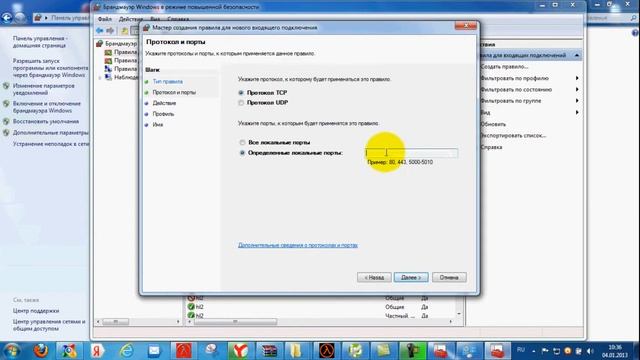Open the Windows Start menu orb
The width and height of the screenshot is (640, 360).
(x=11, y=351)
